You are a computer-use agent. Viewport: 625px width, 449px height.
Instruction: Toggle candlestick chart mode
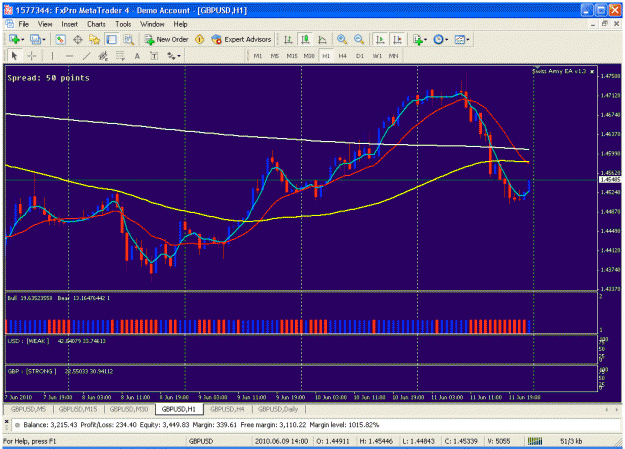pyautogui.click(x=305, y=39)
